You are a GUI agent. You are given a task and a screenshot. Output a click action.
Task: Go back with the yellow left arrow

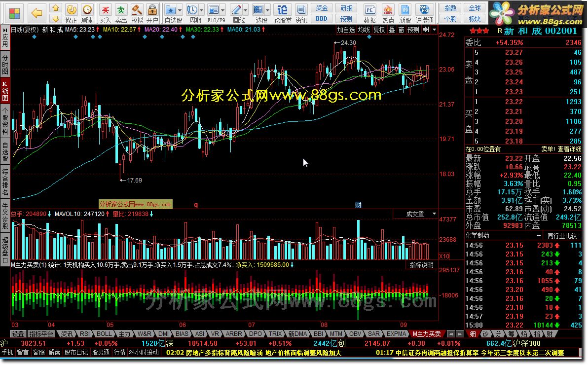pos(37,13)
